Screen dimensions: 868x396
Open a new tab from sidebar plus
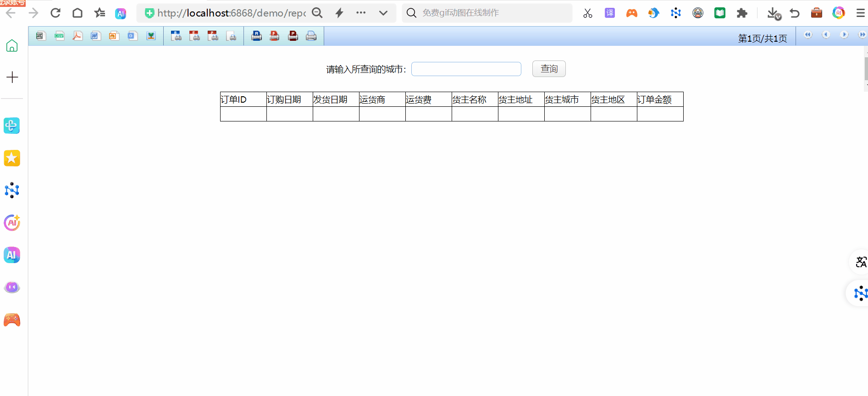pyautogui.click(x=12, y=77)
